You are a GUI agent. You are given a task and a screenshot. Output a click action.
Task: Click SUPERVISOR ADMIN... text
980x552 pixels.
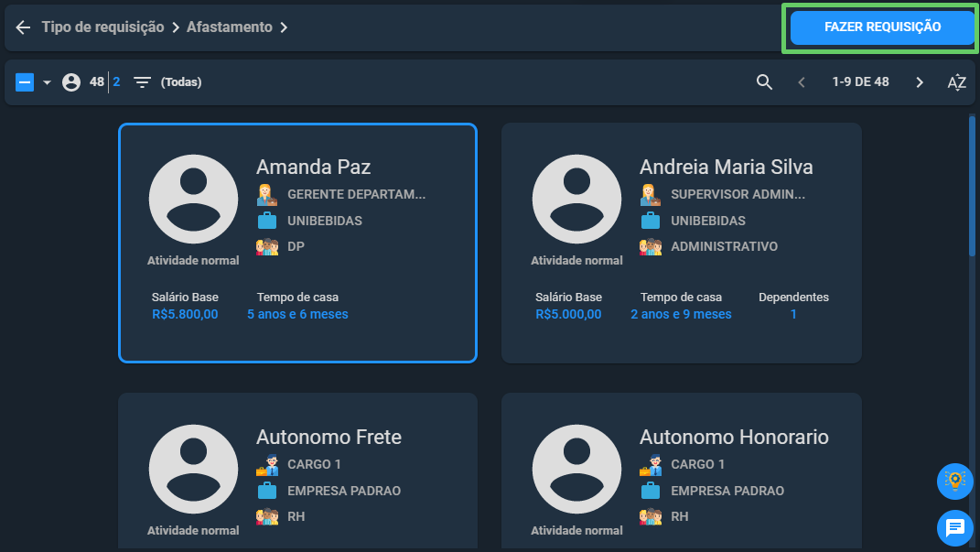[738, 194]
